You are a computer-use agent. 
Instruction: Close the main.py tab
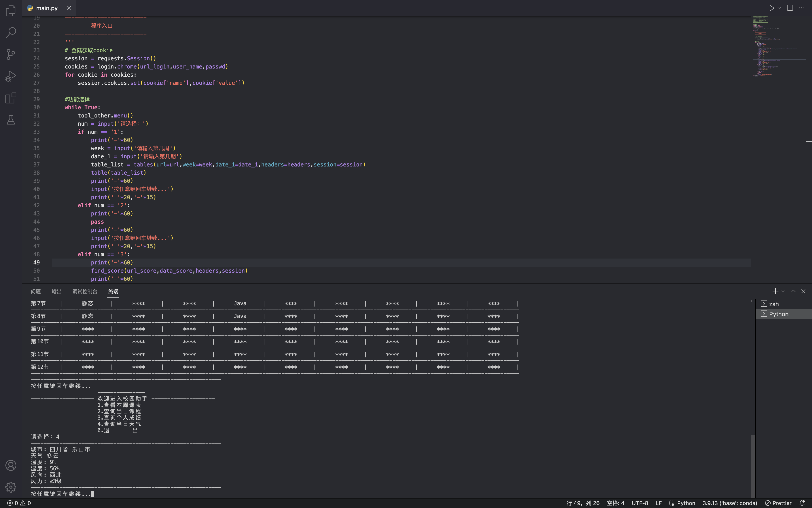[69, 8]
